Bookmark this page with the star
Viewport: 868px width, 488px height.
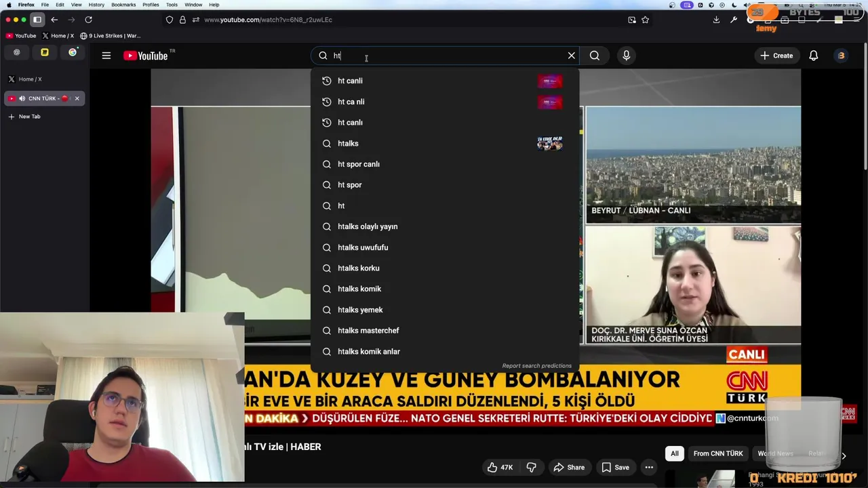coord(645,20)
